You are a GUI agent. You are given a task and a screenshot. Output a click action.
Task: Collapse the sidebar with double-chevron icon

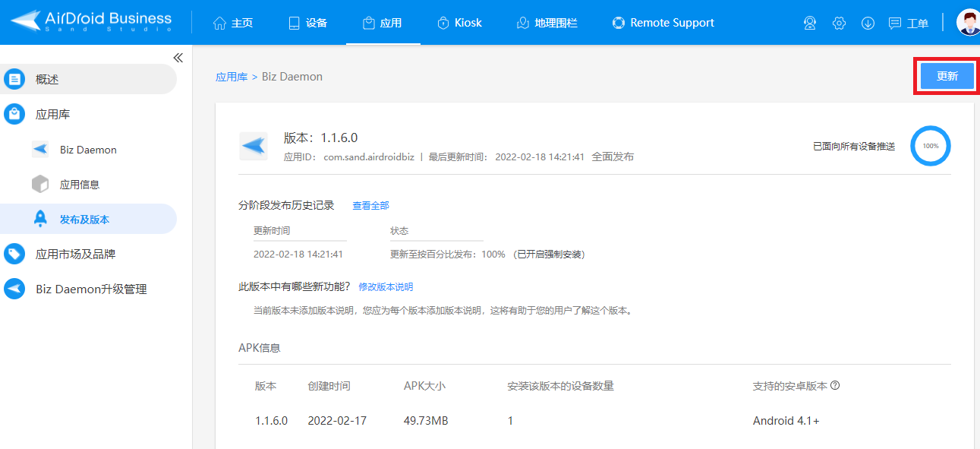pos(178,58)
